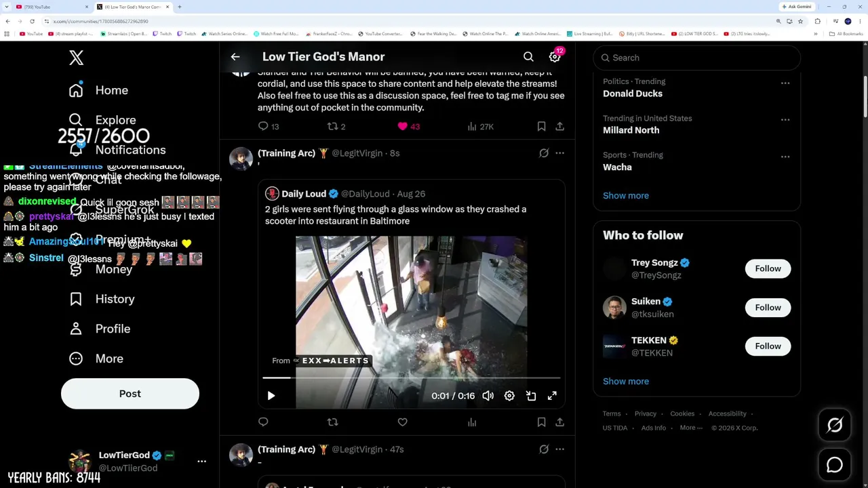
Task: Unlike the pinned post with 43 likes
Action: coord(409,127)
